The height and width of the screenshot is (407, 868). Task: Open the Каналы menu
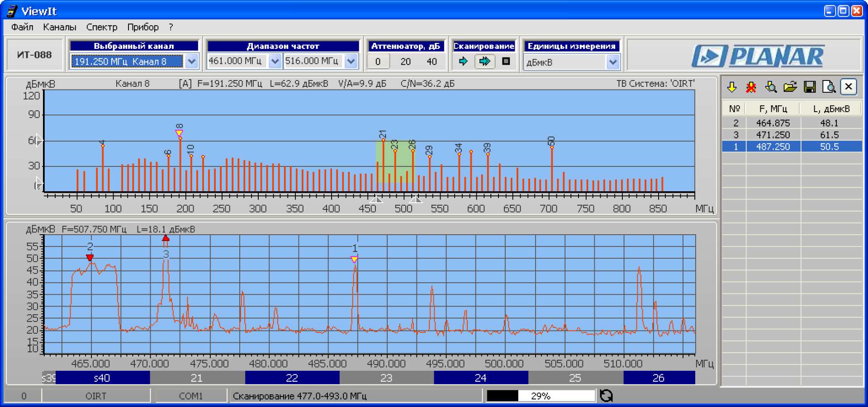coord(60,27)
